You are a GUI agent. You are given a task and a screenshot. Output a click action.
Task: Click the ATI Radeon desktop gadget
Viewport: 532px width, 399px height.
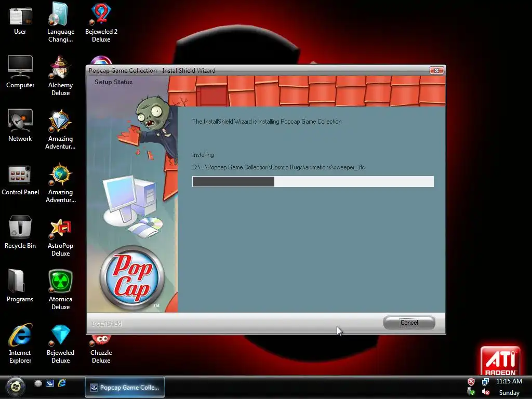[500, 361]
